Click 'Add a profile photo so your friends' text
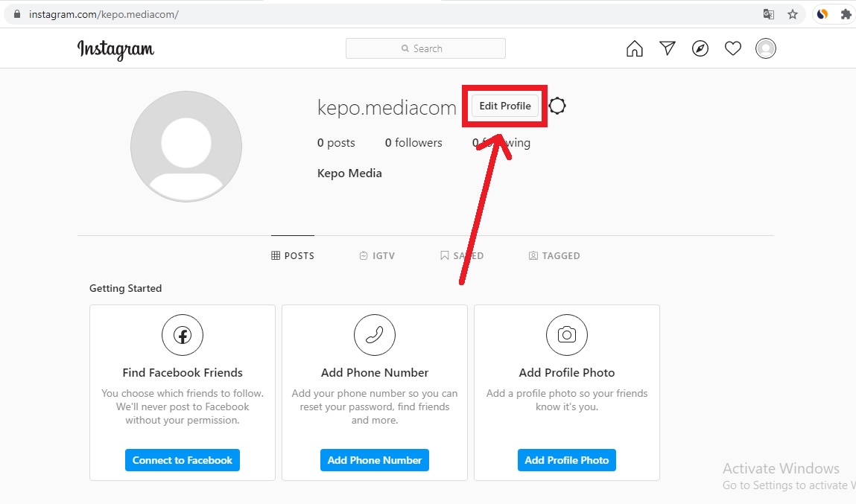This screenshot has width=856, height=504. click(x=567, y=393)
